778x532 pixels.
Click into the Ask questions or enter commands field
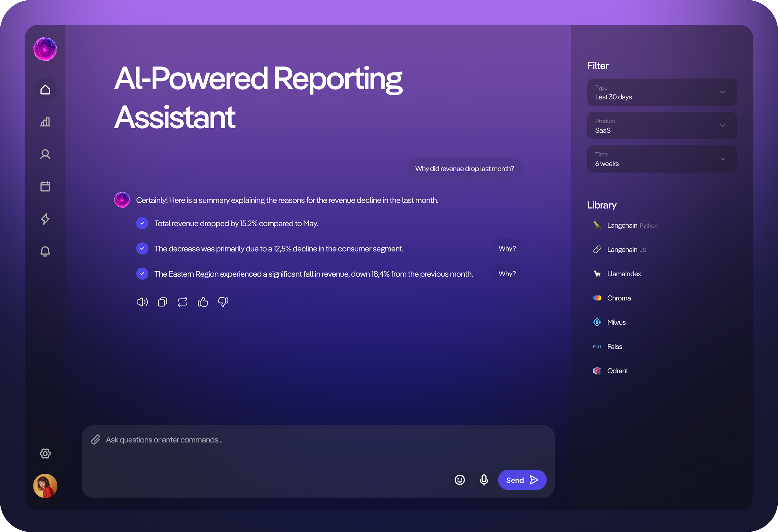(x=318, y=462)
